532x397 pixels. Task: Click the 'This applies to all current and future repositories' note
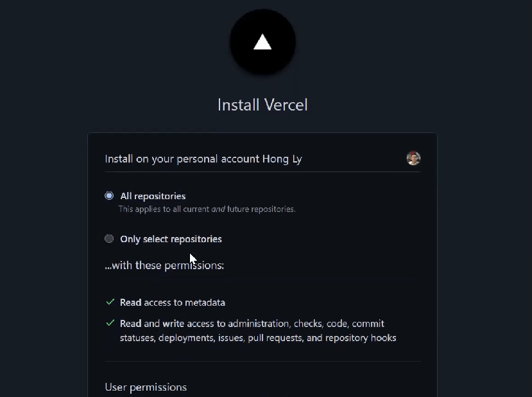point(207,209)
